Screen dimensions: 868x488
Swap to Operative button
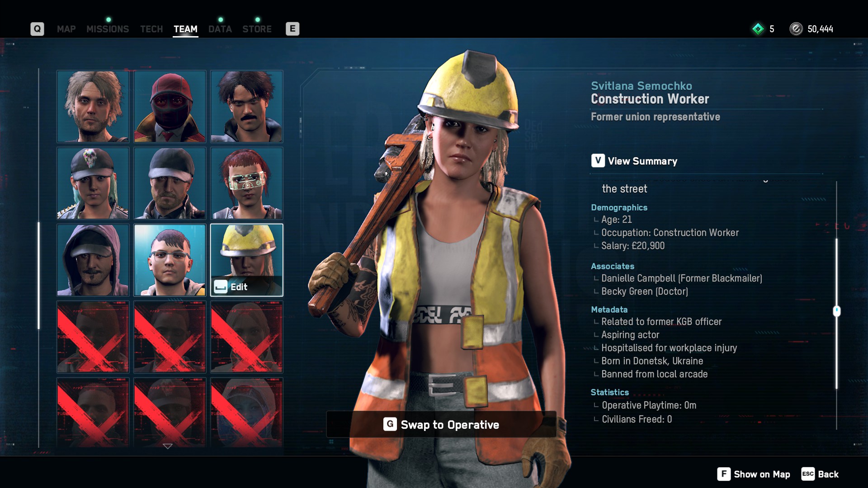(x=441, y=424)
